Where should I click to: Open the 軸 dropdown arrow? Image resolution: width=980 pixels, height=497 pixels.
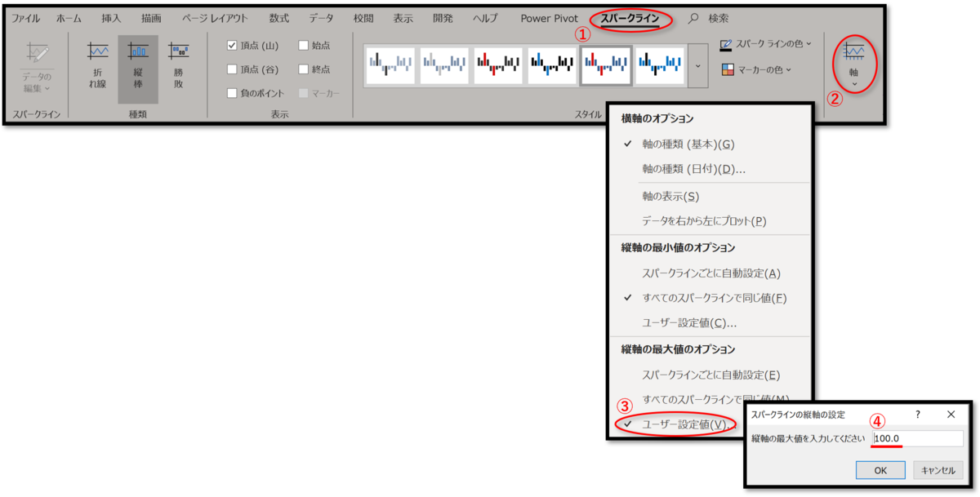pyautogui.click(x=855, y=83)
